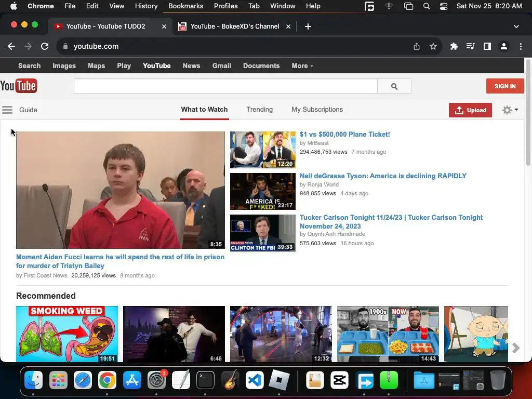Image resolution: width=532 pixels, height=399 pixels.
Task: Open App Store in the Dock
Action: (132, 380)
